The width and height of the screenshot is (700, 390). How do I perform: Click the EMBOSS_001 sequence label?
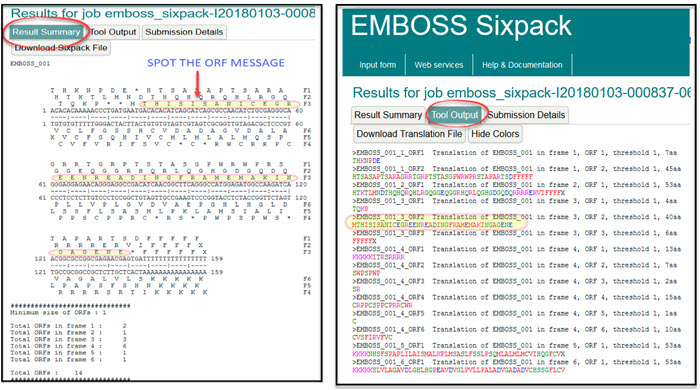tap(30, 64)
